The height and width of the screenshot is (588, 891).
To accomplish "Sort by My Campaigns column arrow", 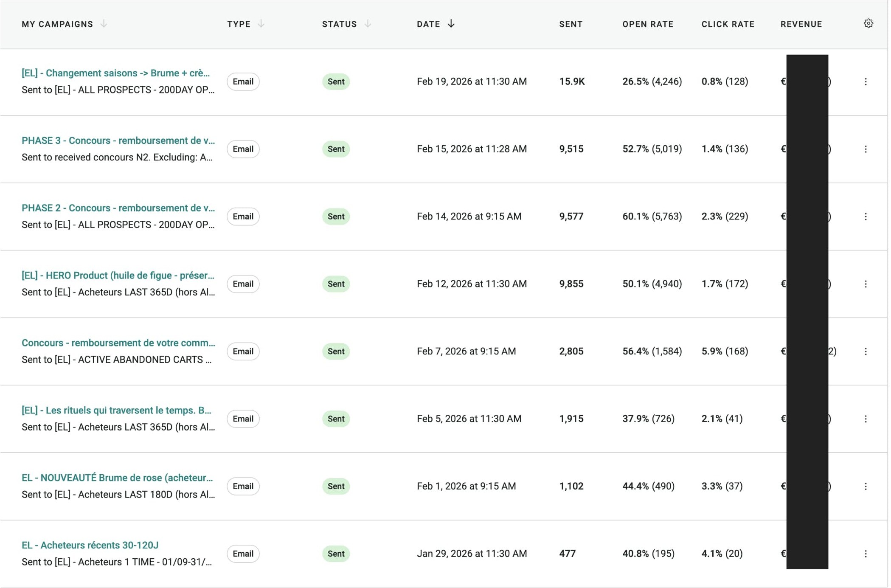I will pyautogui.click(x=104, y=24).
